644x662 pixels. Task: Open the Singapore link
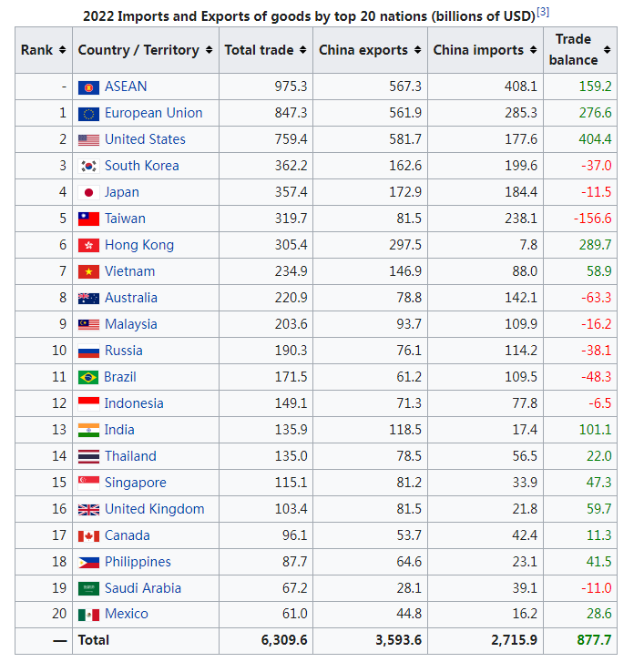(136, 483)
